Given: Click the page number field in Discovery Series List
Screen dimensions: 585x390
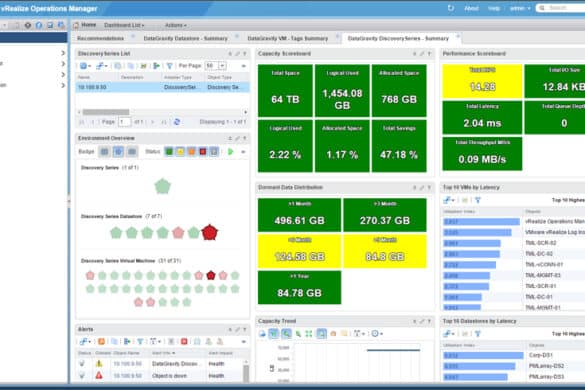Looking at the screenshot, I should pos(125,122).
